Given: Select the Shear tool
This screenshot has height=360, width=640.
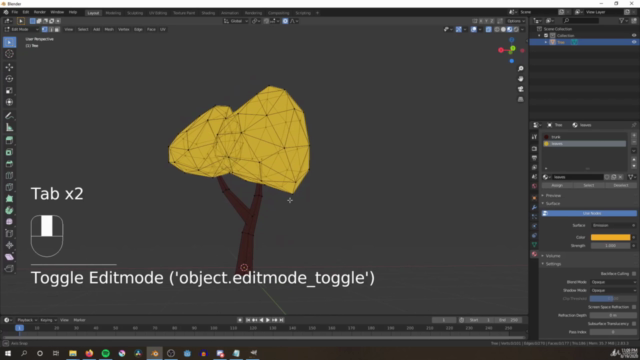Looking at the screenshot, I should coord(9,257).
